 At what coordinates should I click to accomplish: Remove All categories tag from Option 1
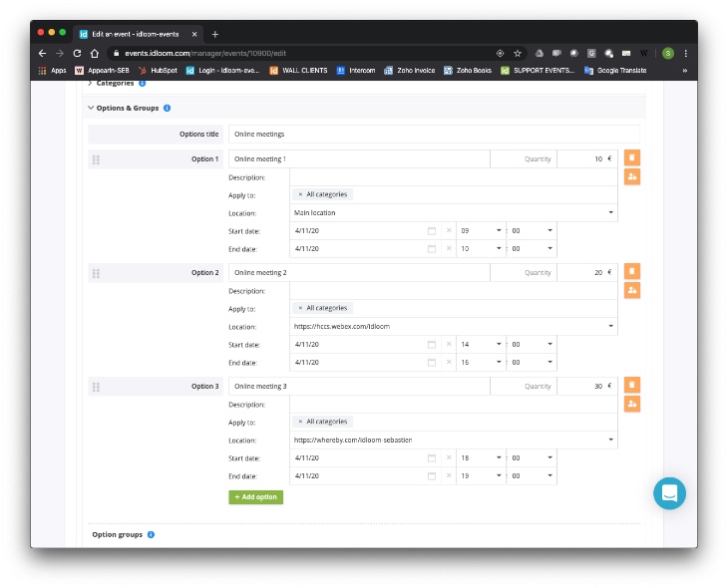coord(300,194)
